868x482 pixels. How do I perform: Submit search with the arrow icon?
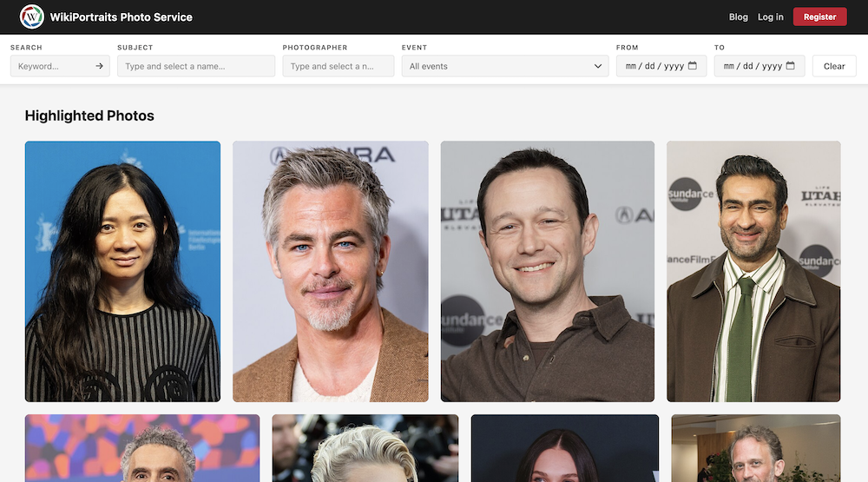[x=99, y=66]
